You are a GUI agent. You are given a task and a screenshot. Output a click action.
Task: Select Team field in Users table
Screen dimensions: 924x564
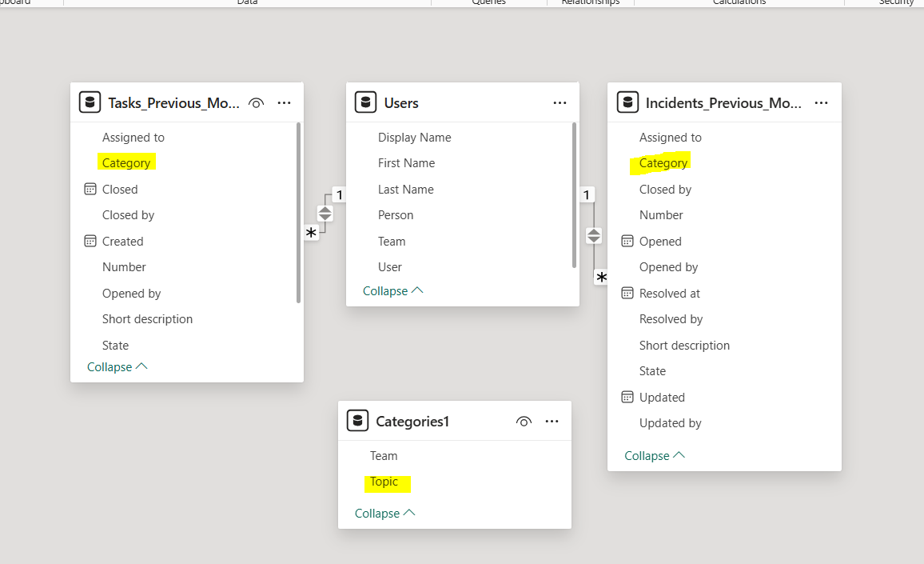coord(392,241)
